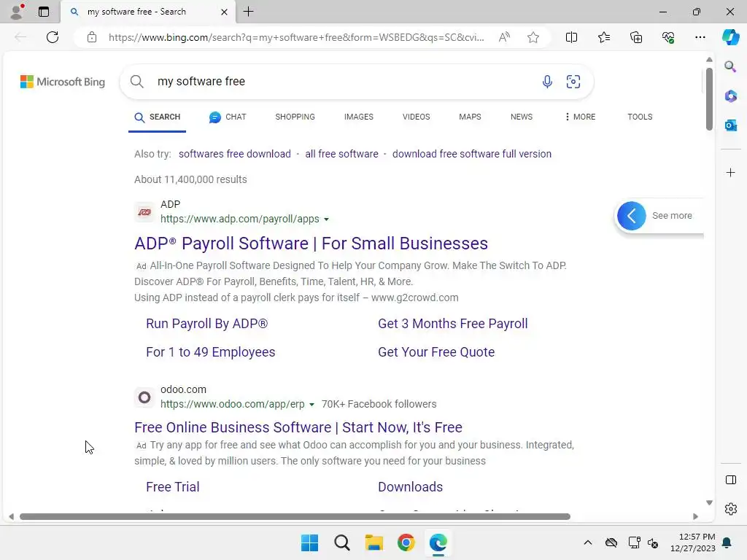Screen dimensions: 747x560
Task: Expand odoo.com URL dropdown arrow
Action: [311, 405]
